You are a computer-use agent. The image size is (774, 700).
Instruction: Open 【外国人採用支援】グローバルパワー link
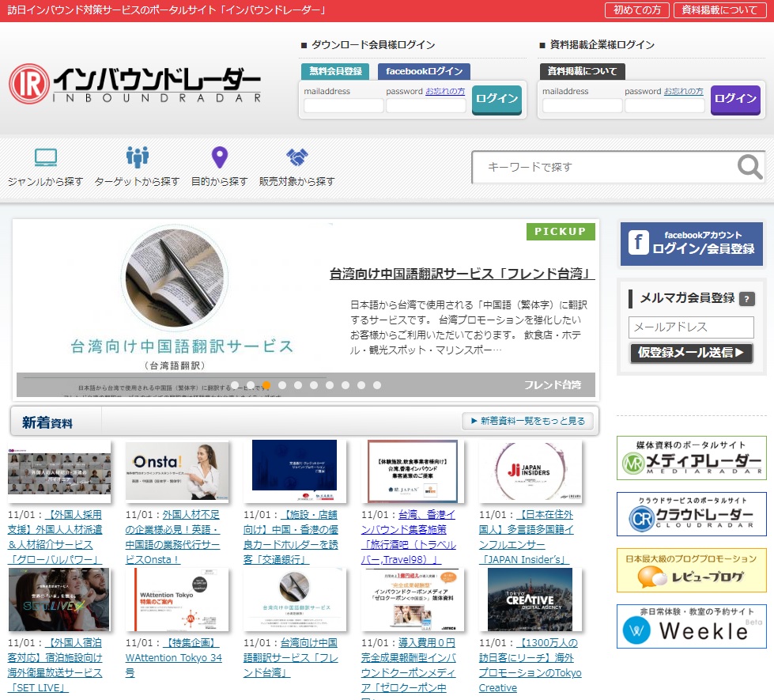coord(55,537)
